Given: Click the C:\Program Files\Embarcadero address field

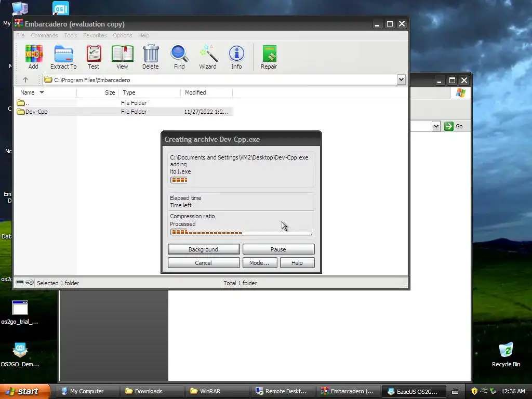Looking at the screenshot, I should tap(220, 79).
